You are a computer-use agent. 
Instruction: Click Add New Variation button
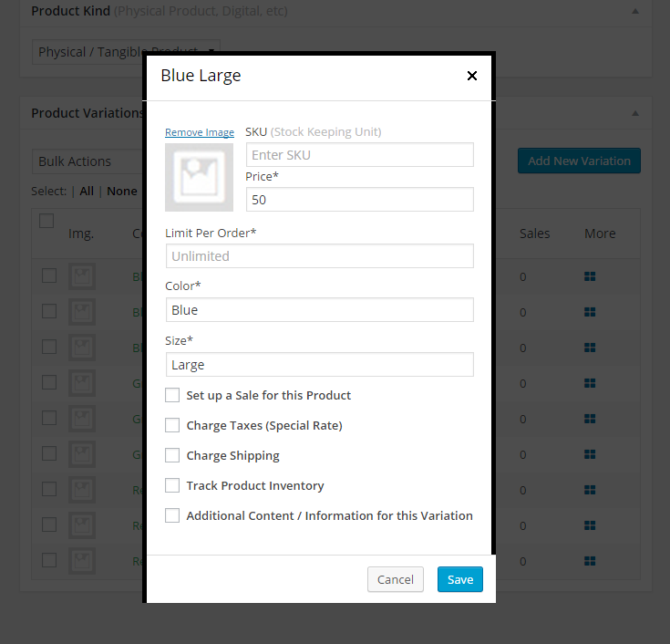pos(579,161)
